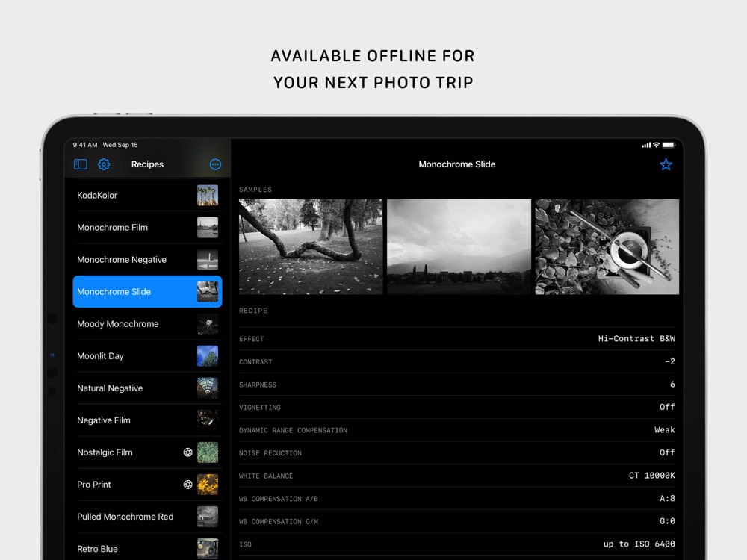This screenshot has width=747, height=560.
Task: Select the Monochrome Slide recipe row
Action: [147, 291]
